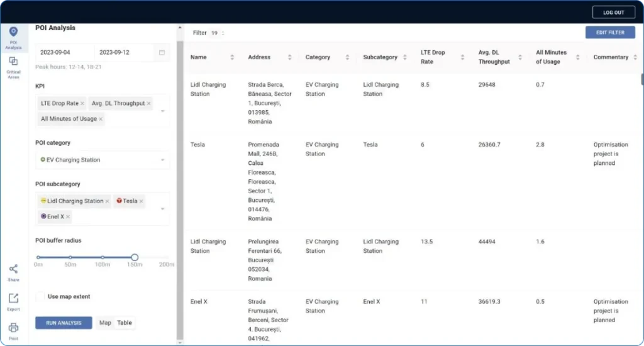Open the Critical Areas sidebar icon
This screenshot has height=346, width=644.
point(13,65)
